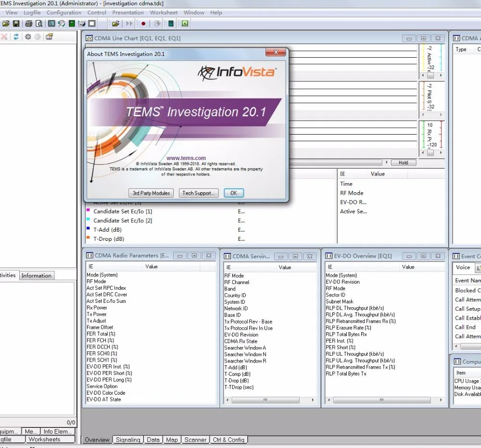Click the green panel toolbar icon
The image size is (481, 448).
point(72,24)
